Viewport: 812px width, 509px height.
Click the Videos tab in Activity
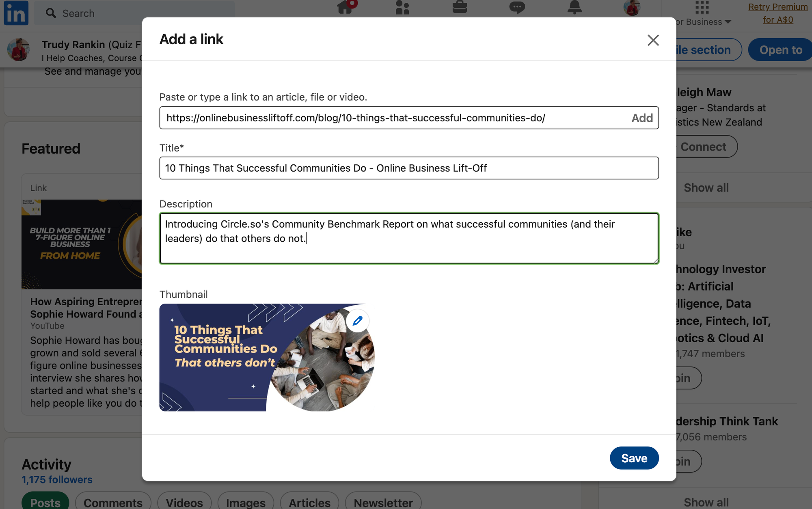184,502
